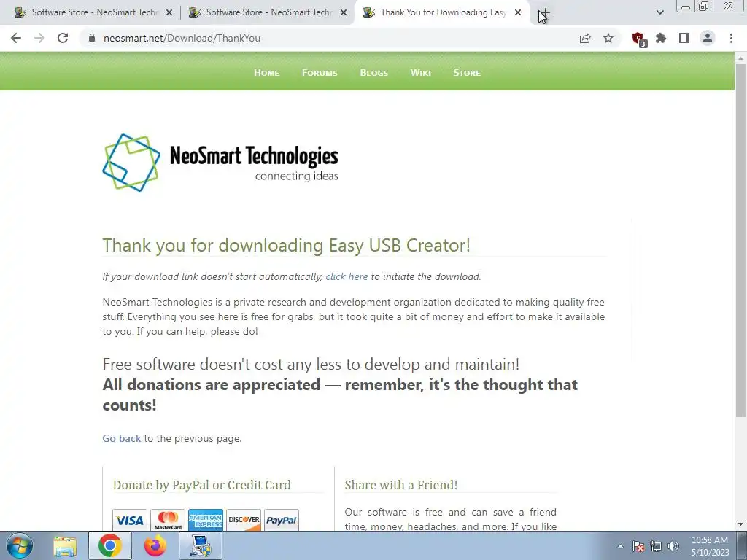747x560 pixels.
Task: Close the first Software Store tab
Action: pos(169,13)
